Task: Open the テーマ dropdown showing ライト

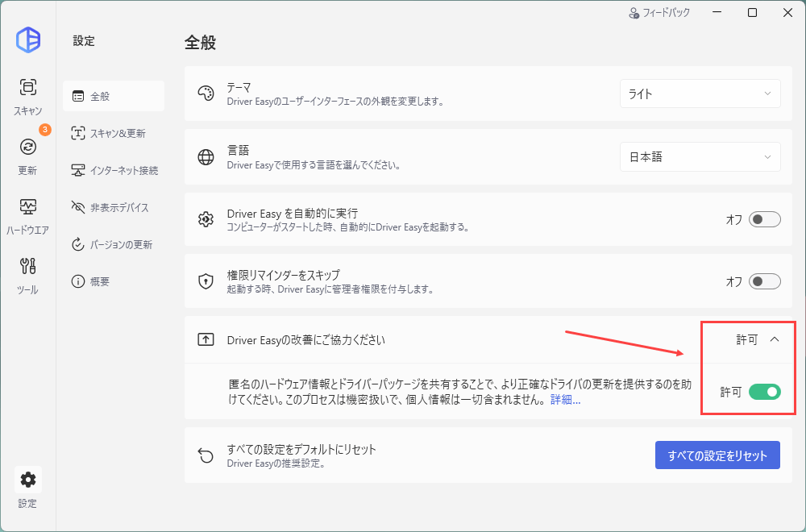Action: coord(700,94)
